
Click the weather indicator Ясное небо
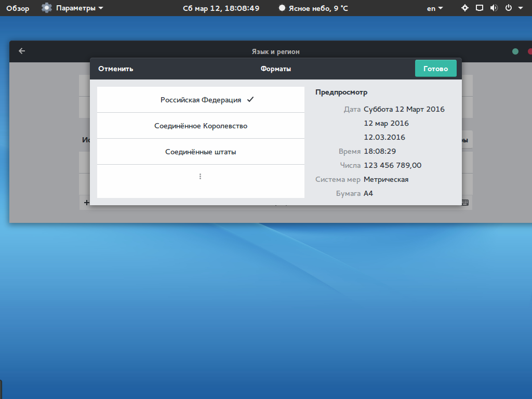[313, 8]
